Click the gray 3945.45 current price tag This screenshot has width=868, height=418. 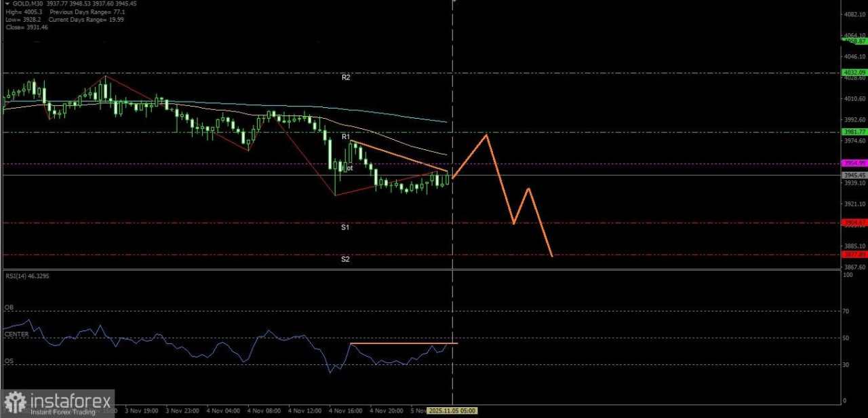point(854,175)
